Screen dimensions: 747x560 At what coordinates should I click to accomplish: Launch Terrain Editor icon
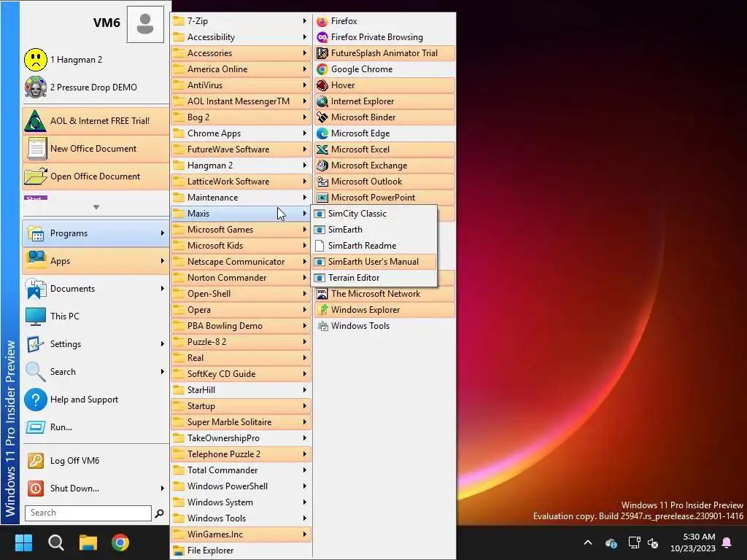coord(320,278)
